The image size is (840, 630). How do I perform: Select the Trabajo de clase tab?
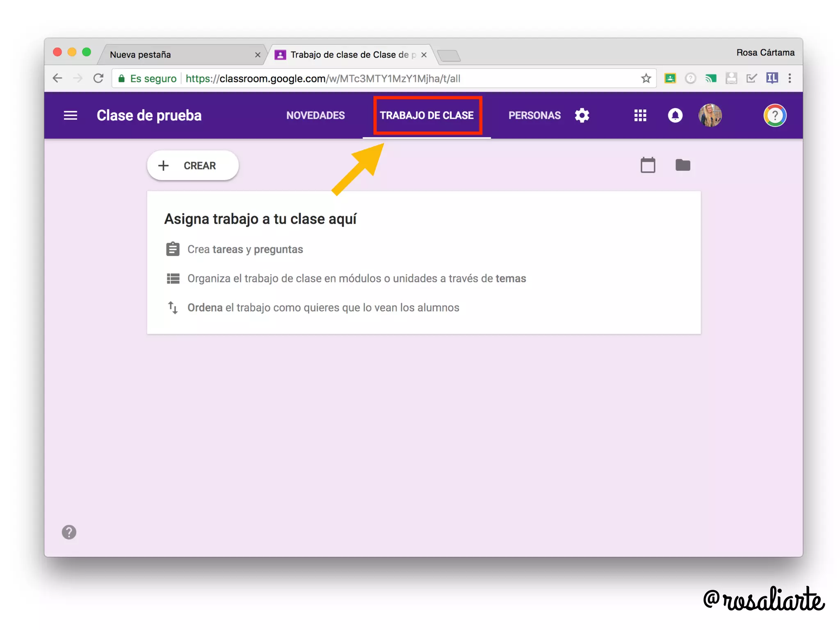(427, 115)
